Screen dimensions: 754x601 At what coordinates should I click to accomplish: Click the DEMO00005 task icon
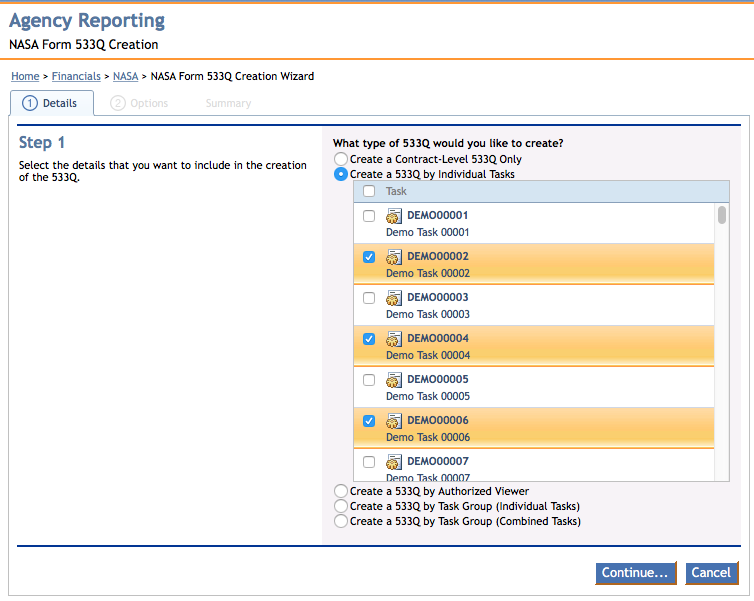click(x=394, y=380)
